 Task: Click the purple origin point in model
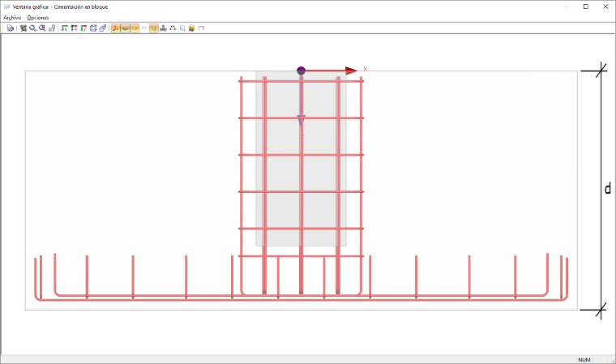(x=301, y=71)
